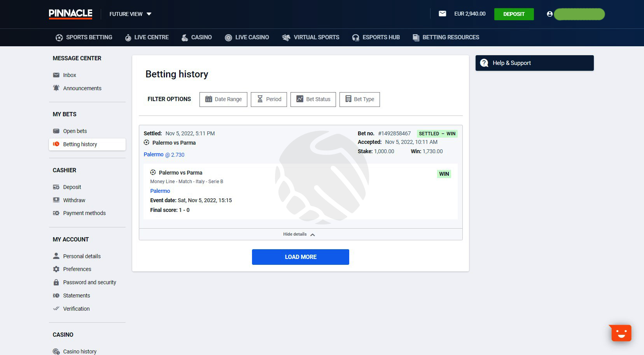
Task: Click the Load More button
Action: point(301,257)
